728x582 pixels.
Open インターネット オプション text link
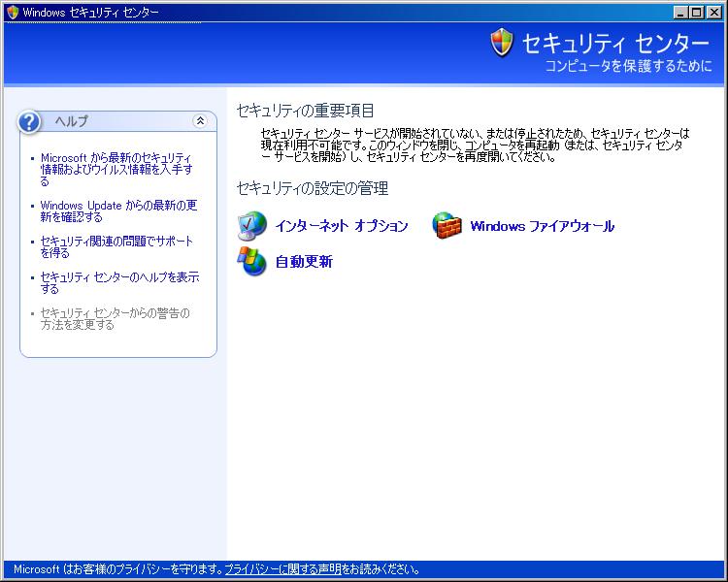(341, 226)
